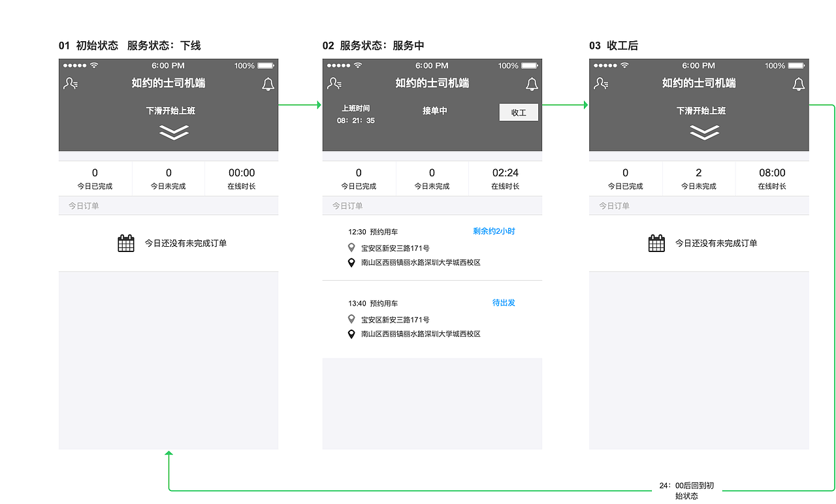Click the notification bell on the initial screen
Image resolution: width=836 pixels, height=504 pixels.
[268, 84]
